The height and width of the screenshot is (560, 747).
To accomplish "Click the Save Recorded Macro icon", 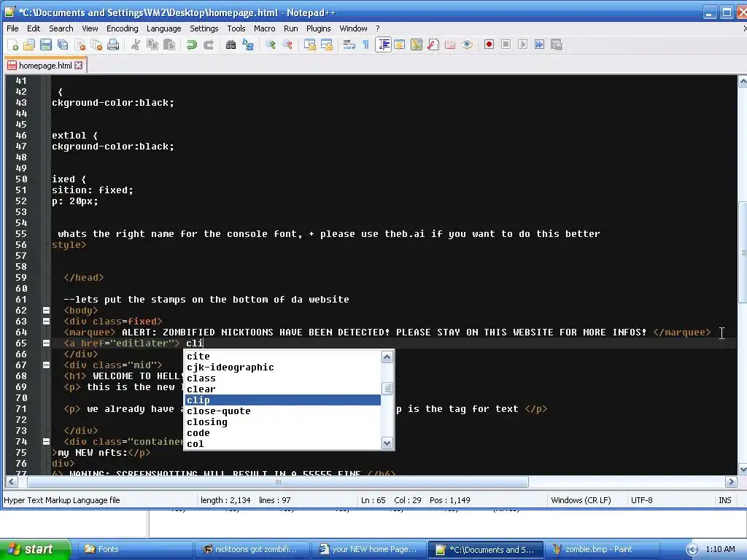I will pos(556,44).
